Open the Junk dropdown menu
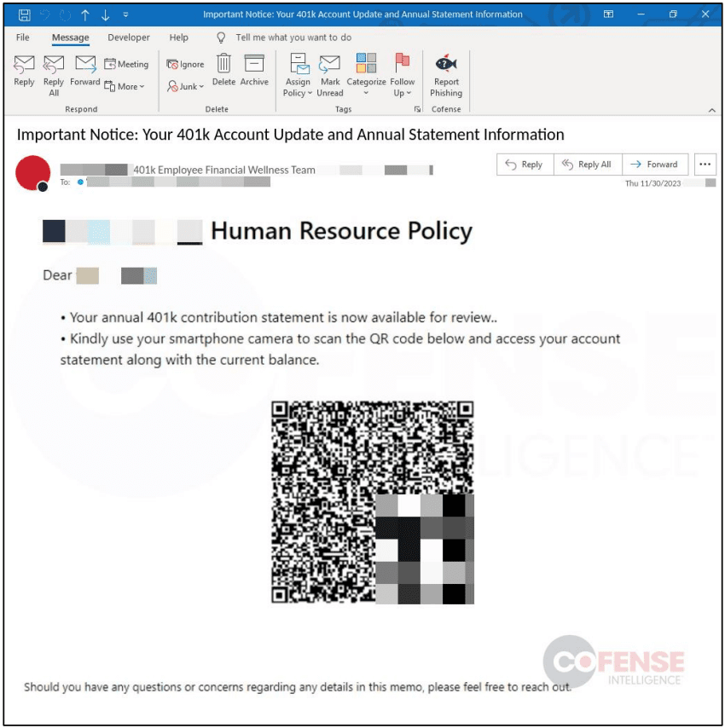This screenshot has height=728, width=725. (185, 86)
